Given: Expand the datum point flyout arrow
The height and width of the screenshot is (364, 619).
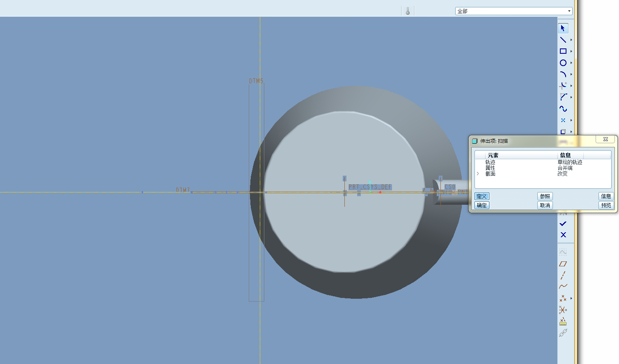Looking at the screenshot, I should point(571,298).
